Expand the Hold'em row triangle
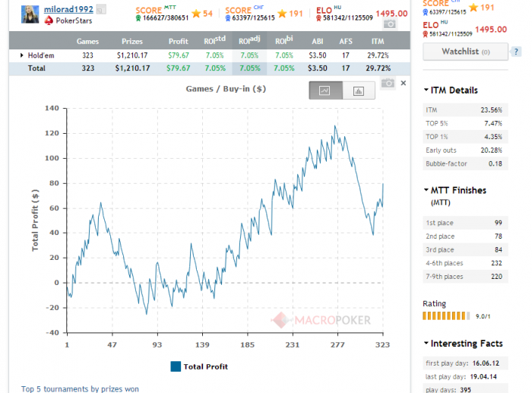Screen dimensions: 532x393 coord(22,55)
